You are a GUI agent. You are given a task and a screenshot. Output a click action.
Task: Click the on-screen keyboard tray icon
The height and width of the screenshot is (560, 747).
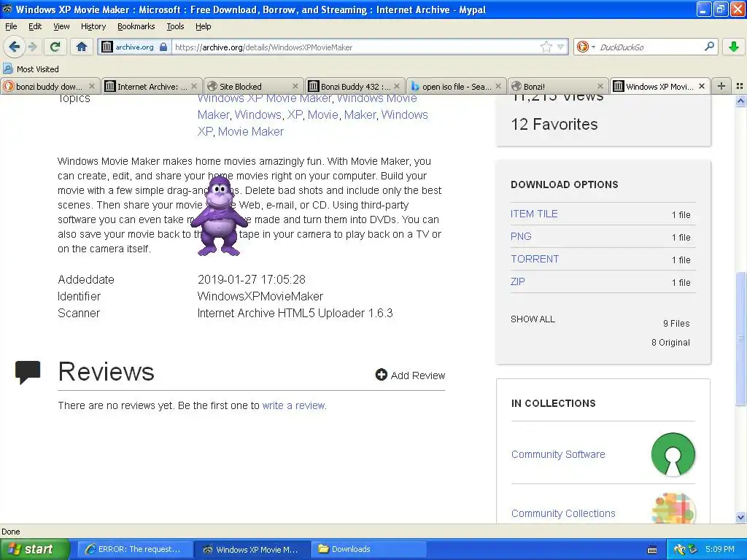(x=651, y=550)
